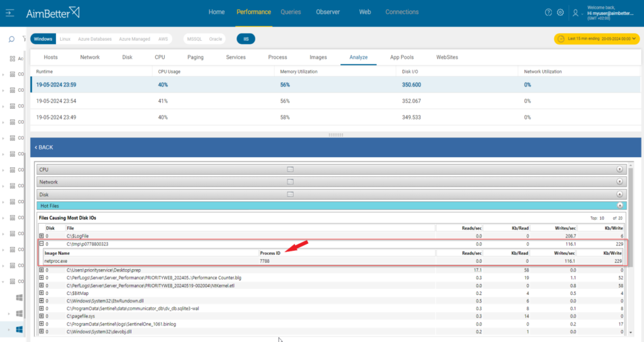Switch to the Services tab
The image size is (644, 342).
236,57
